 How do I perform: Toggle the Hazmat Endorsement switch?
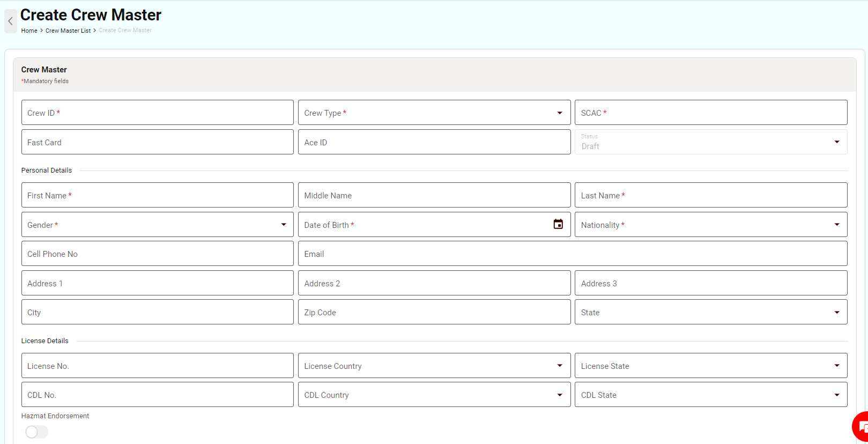[36, 432]
